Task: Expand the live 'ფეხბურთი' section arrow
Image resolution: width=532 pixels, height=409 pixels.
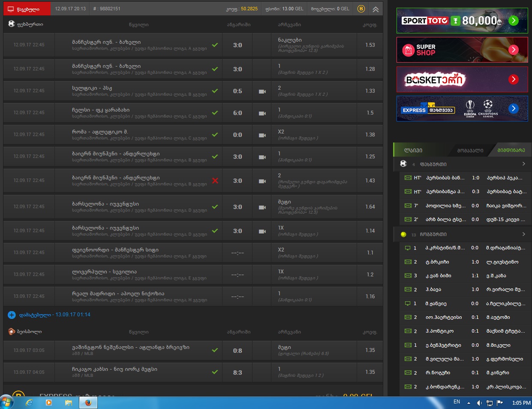Action: click(523, 164)
